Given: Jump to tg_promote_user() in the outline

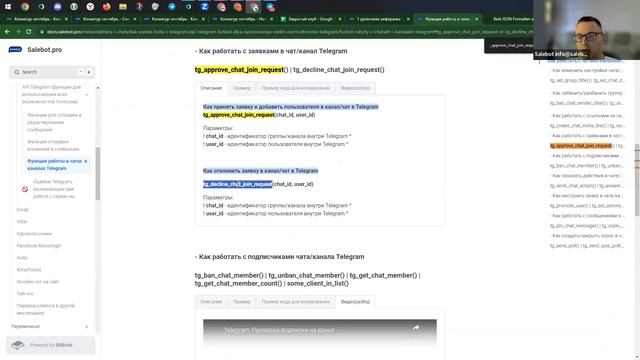Looking at the screenshot, I should pos(587,206).
